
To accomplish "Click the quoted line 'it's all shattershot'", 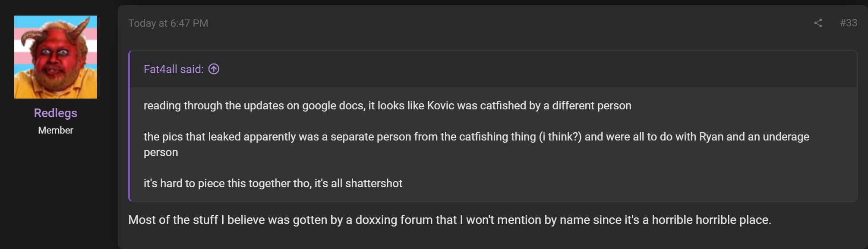I will pos(273,183).
